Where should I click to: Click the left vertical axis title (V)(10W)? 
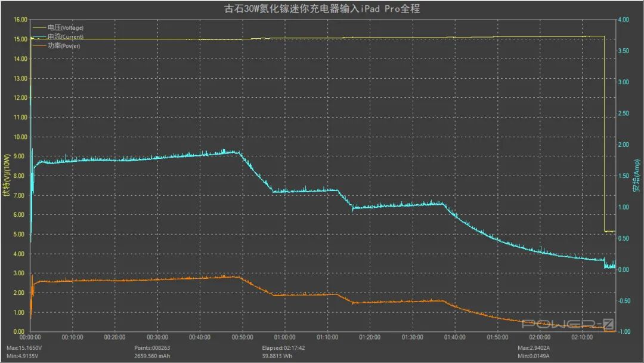(6, 176)
